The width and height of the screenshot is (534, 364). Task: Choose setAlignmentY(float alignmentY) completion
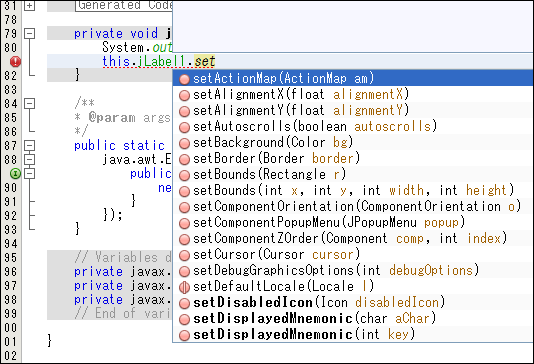tap(353, 110)
